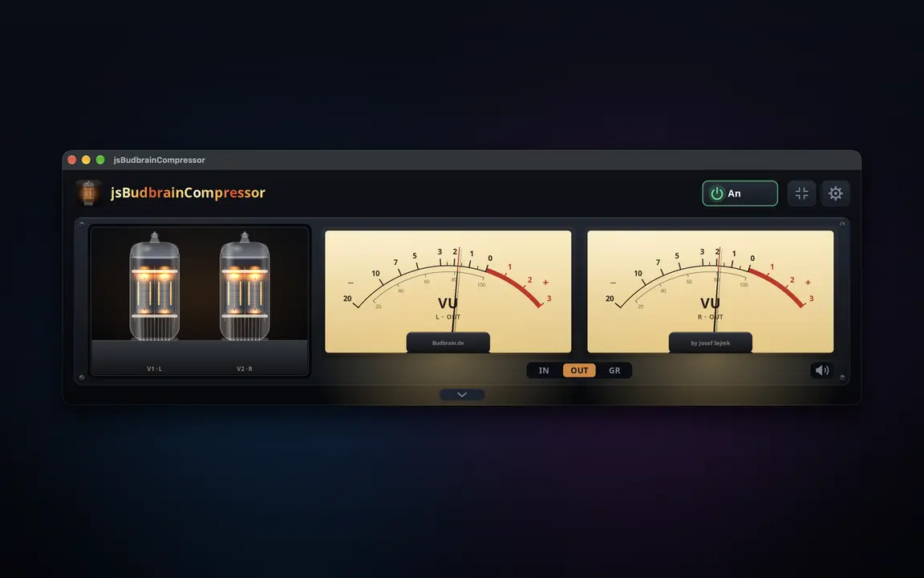
Task: Minimize the window with the yellow button
Action: click(x=86, y=160)
